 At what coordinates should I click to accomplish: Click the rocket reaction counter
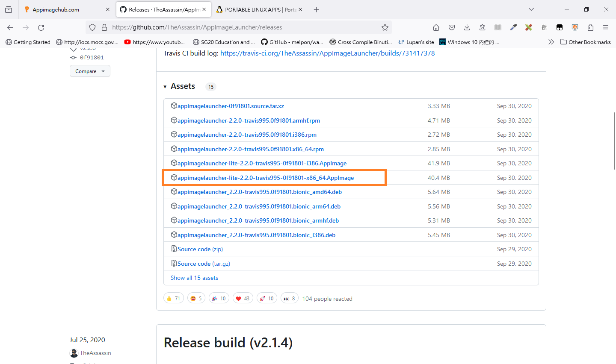pyautogui.click(x=267, y=298)
